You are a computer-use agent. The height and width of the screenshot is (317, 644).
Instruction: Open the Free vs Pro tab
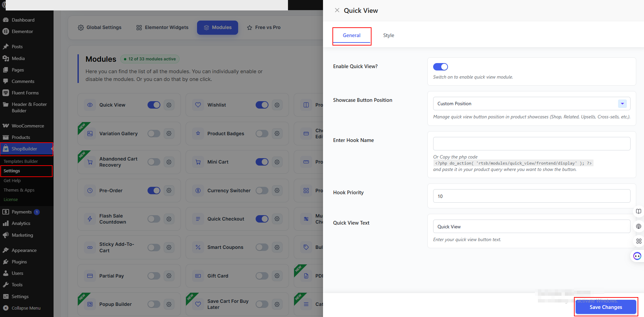(264, 27)
